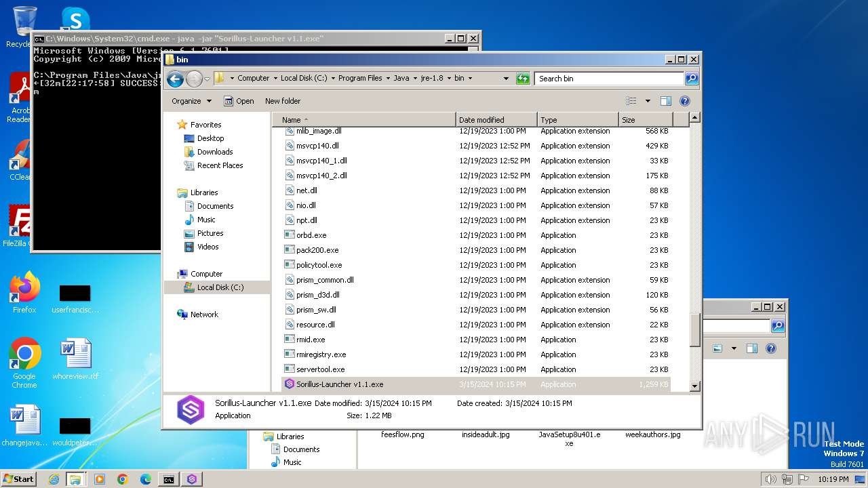
Task: Click the Local Disk (C:) breadcrumb segment
Action: pyautogui.click(x=304, y=79)
